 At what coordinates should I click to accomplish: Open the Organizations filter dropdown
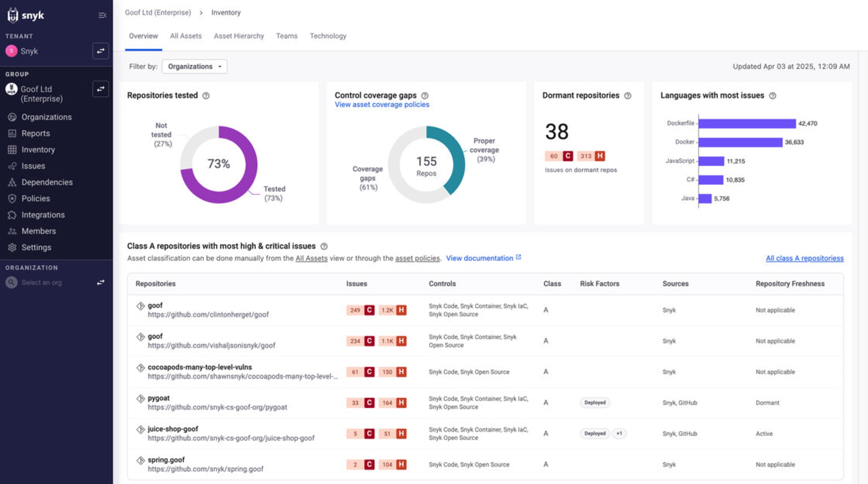click(195, 67)
